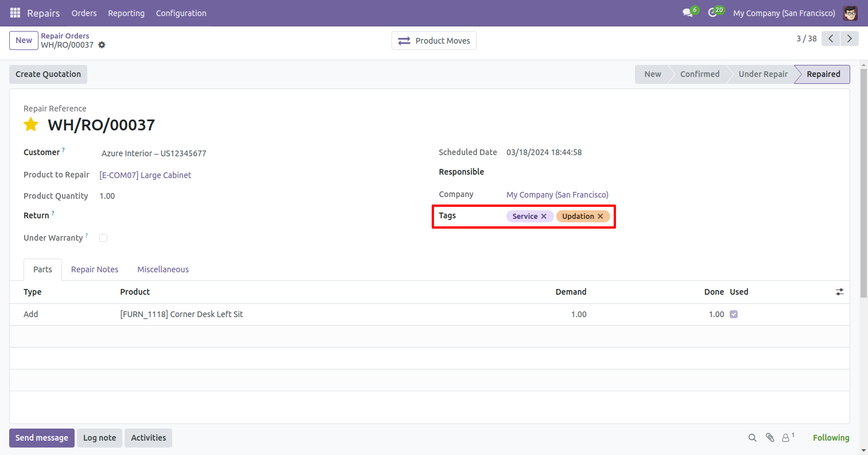Remove the Service tag
Screen dimensions: 868x455
(x=544, y=217)
